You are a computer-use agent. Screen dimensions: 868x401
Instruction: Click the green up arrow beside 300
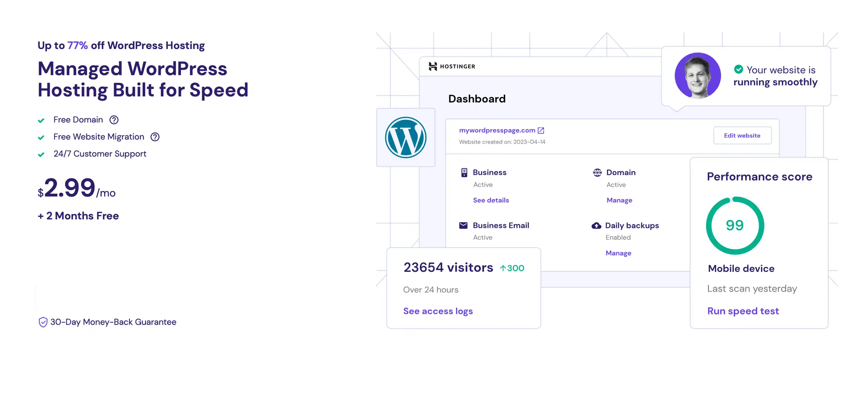503,268
